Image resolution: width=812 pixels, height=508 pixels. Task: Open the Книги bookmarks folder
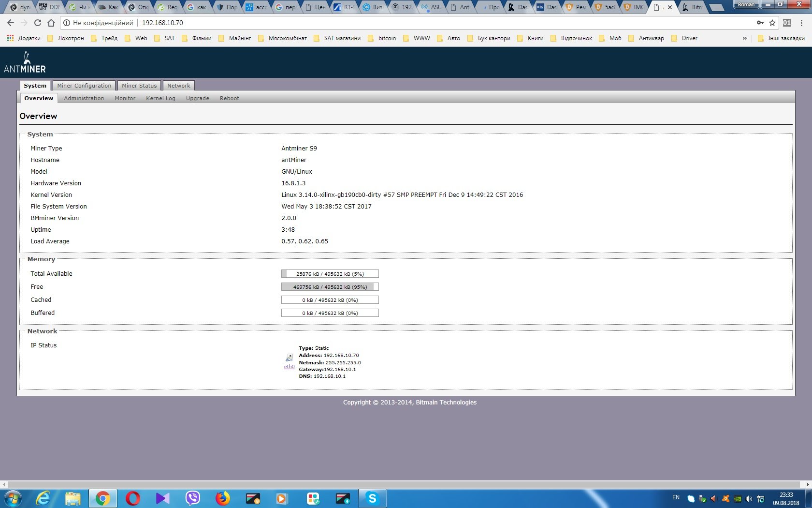click(530, 38)
